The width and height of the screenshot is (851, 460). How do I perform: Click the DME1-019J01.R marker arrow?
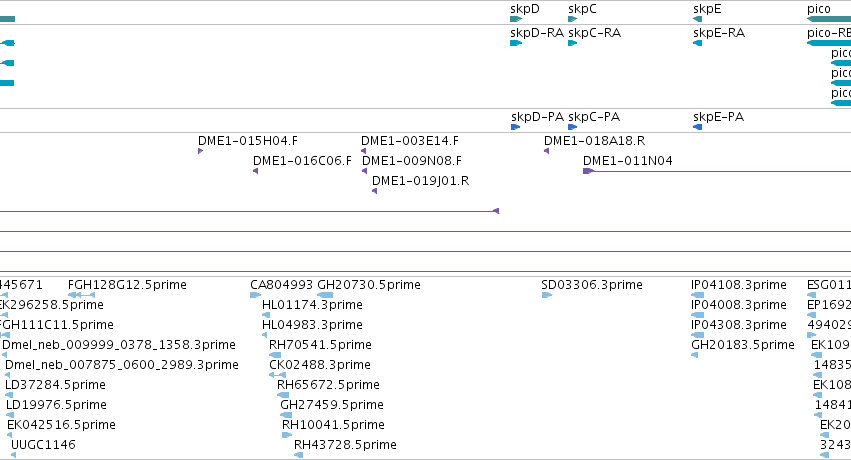click(x=374, y=191)
